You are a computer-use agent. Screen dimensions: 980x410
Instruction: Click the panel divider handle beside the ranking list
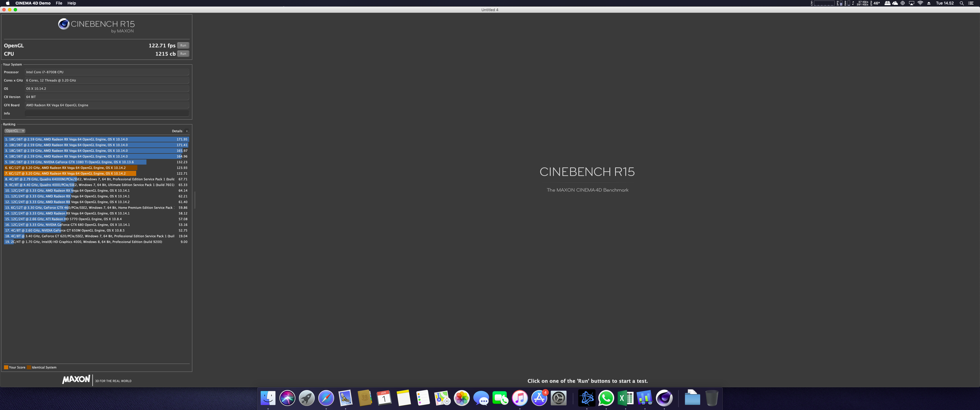tap(195, 200)
